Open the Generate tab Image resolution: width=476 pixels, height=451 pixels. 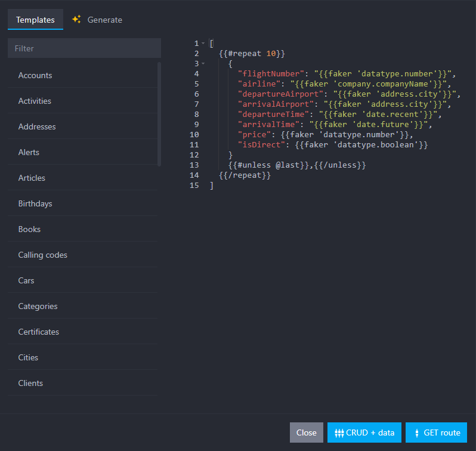(x=104, y=20)
